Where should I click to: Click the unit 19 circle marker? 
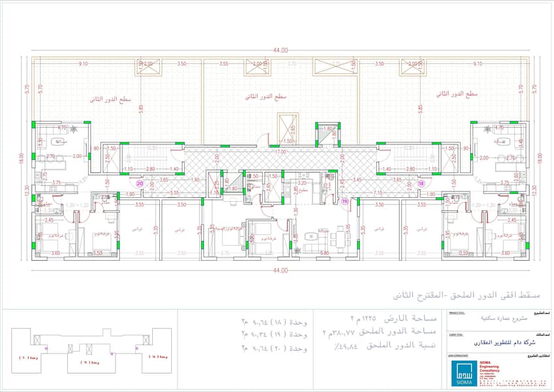click(x=345, y=201)
